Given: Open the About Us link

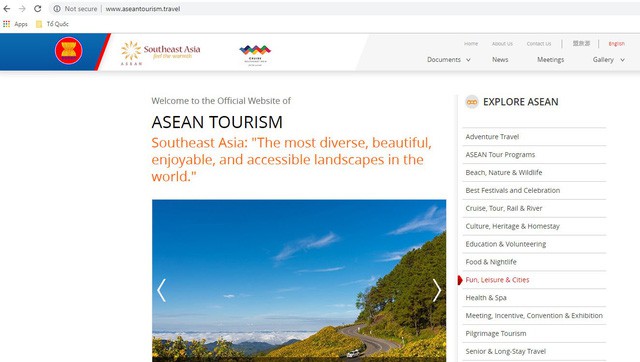Looking at the screenshot, I should coord(502,44).
